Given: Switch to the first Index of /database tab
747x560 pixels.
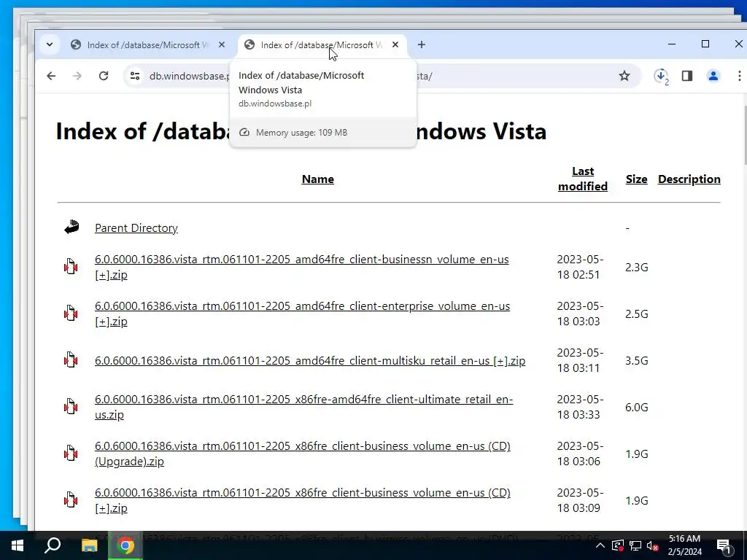Looking at the screenshot, I should coord(148,44).
